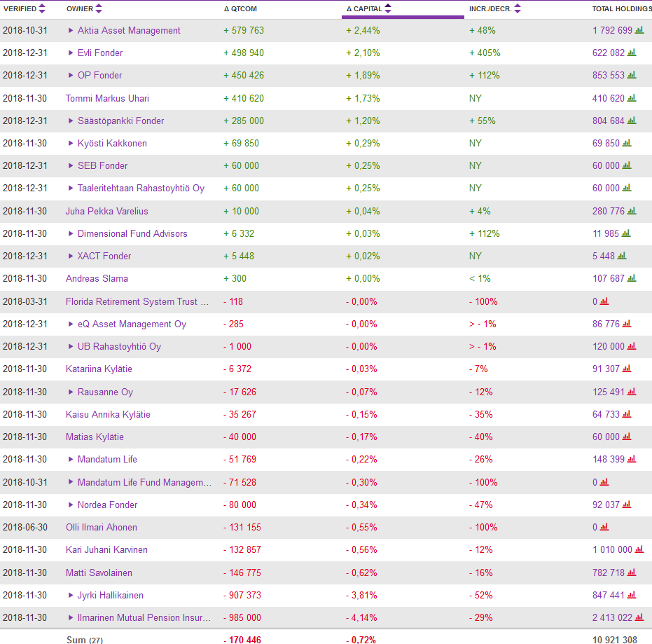Screen dimensions: 652x644
Task: Expand the Nordea Fonder row
Action: (71, 505)
